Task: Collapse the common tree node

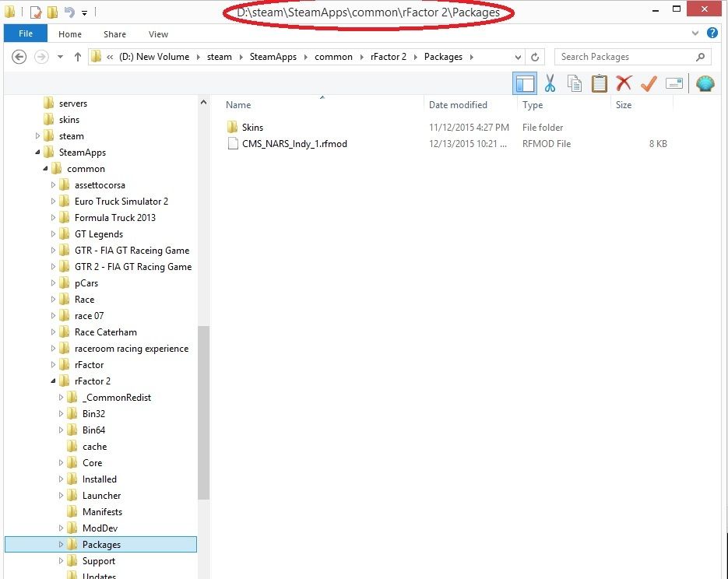Action: (45, 168)
